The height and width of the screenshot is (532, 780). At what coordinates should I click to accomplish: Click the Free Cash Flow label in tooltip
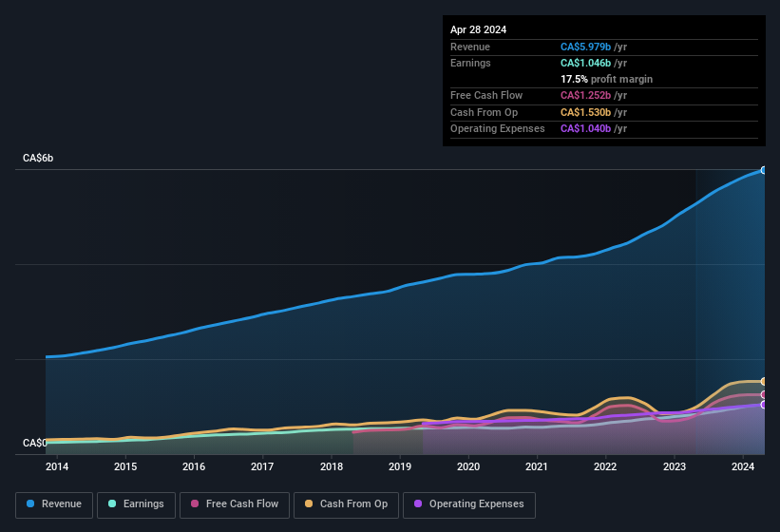click(486, 95)
